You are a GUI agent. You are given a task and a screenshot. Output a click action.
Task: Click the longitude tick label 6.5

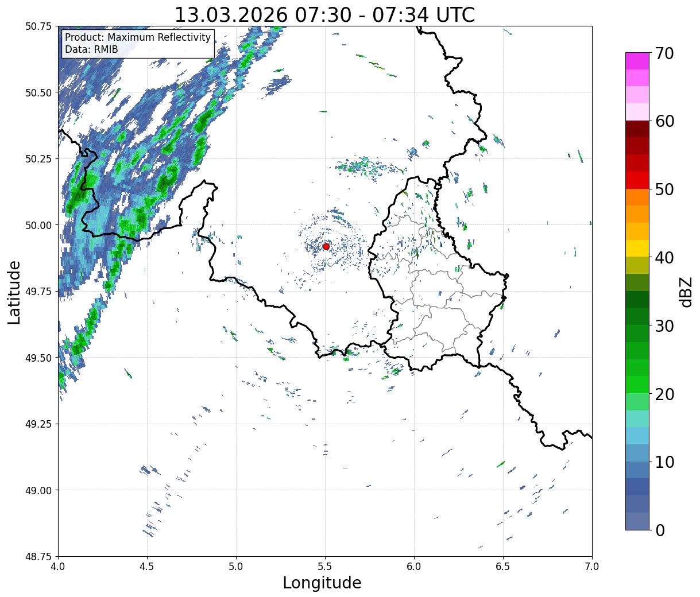503,566
